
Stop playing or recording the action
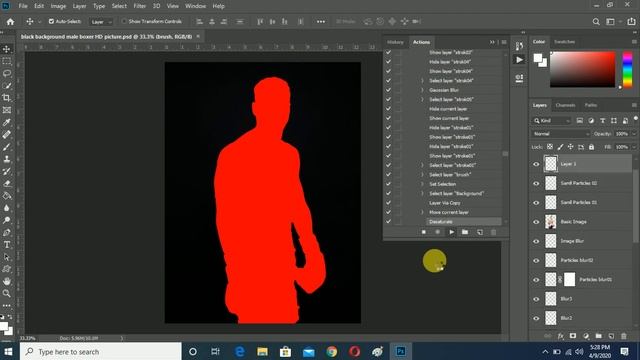point(424,232)
